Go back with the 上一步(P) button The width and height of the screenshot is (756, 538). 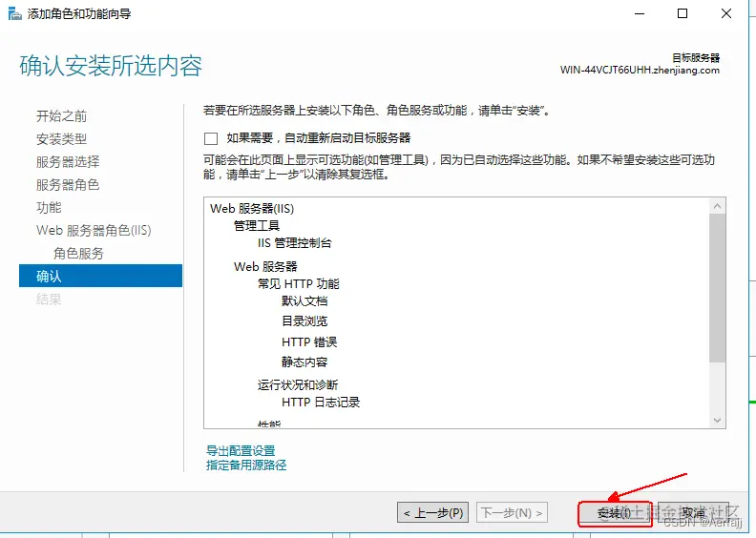433,513
